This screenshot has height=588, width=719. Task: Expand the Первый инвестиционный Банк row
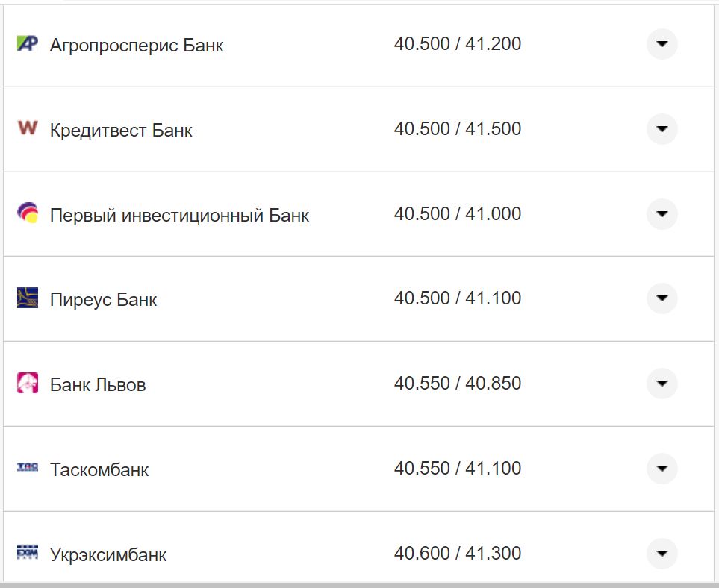662,213
